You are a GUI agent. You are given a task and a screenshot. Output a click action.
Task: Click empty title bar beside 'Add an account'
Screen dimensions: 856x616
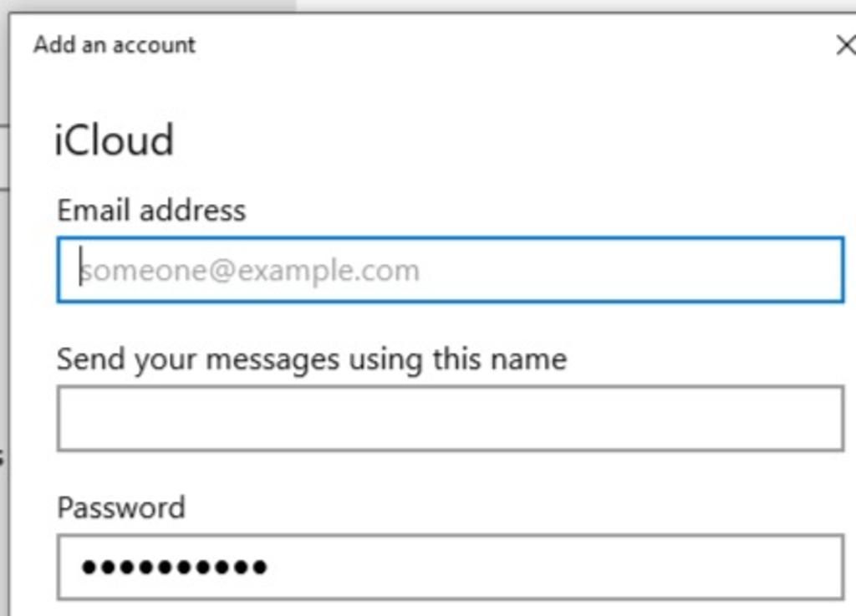pos(502,45)
